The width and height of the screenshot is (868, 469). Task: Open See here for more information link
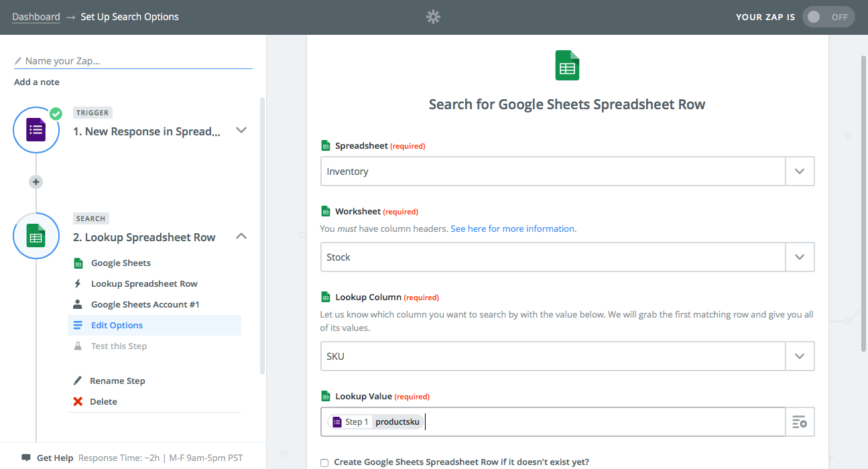pos(512,228)
